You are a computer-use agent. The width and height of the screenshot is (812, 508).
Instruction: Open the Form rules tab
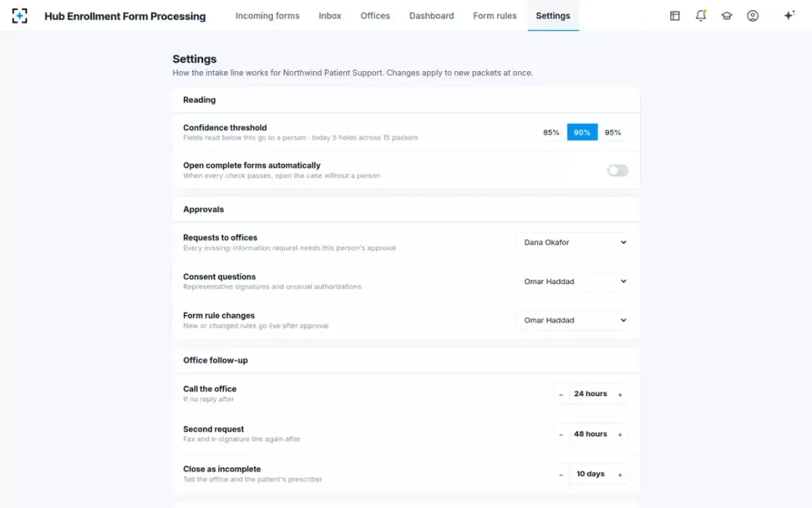click(x=495, y=16)
